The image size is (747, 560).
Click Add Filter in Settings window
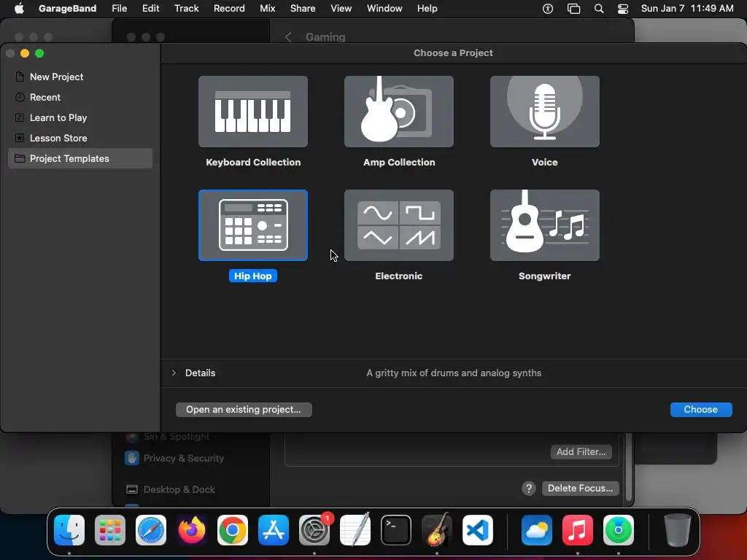click(581, 452)
